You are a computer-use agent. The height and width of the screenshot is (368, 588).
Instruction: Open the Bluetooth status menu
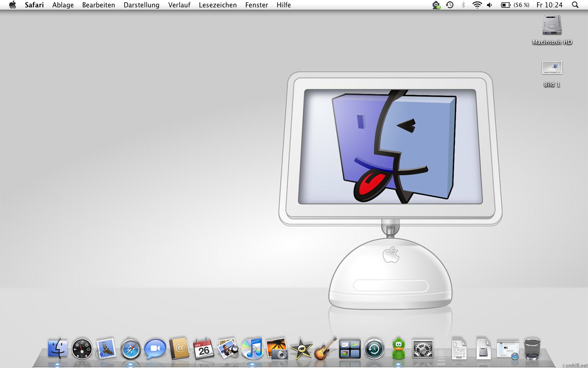click(463, 5)
